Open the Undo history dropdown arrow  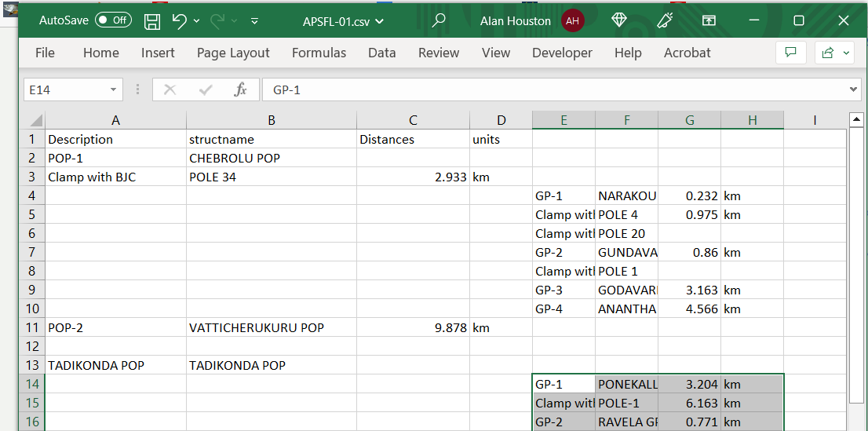196,21
